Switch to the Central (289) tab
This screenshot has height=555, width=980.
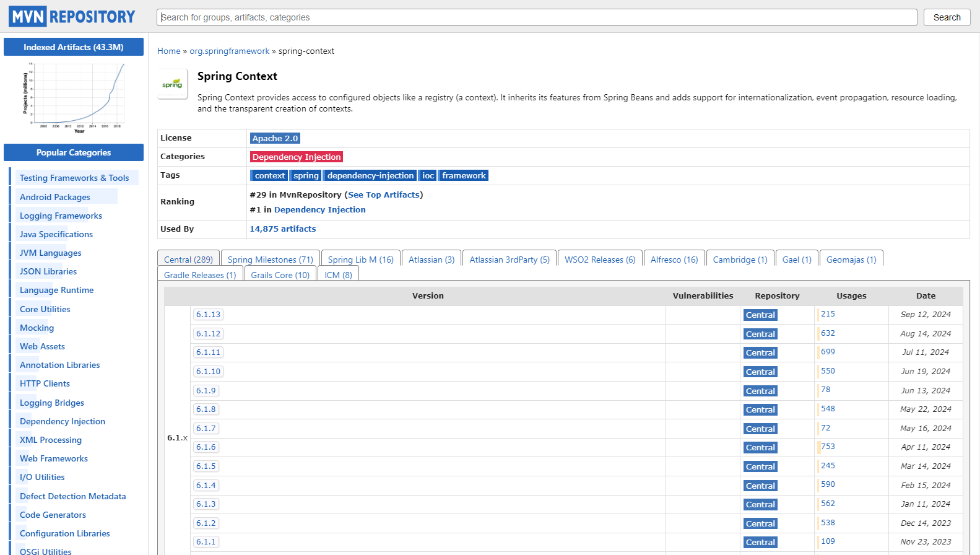188,259
